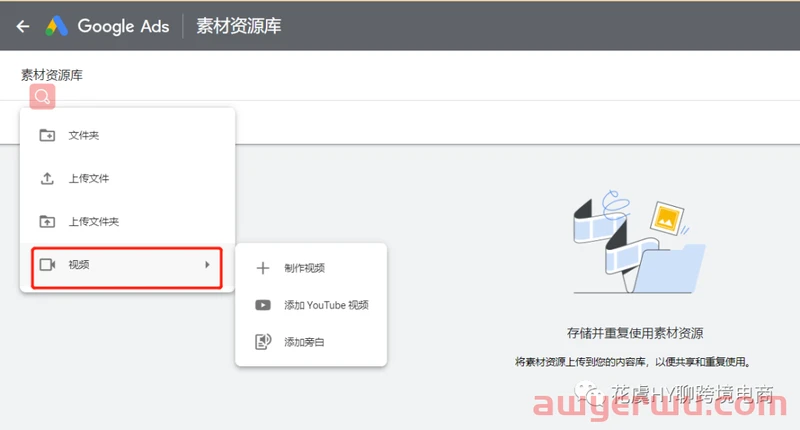
Task: Select the 文件夹 menu entry
Action: [127, 135]
